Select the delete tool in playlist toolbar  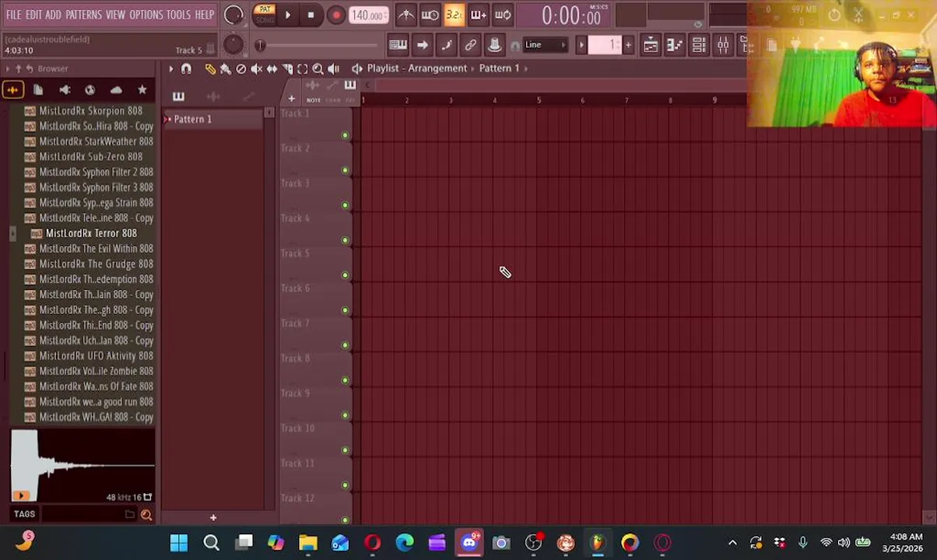(241, 69)
